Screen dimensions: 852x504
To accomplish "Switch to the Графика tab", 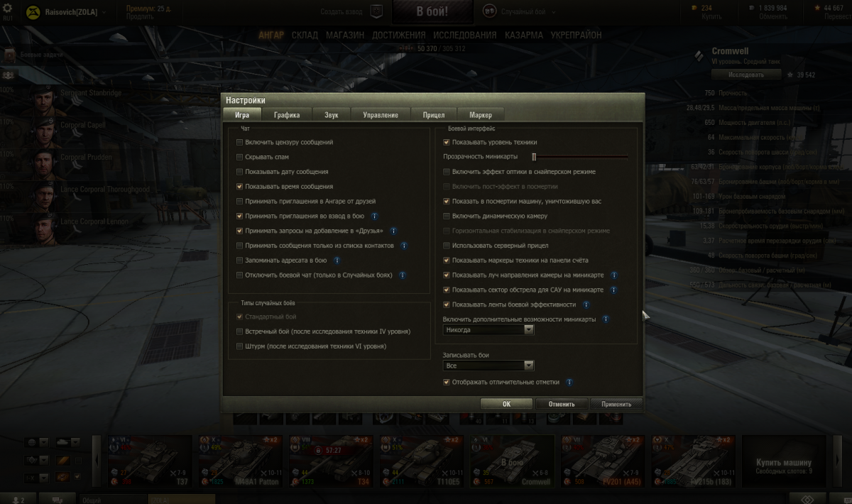I will [x=287, y=115].
